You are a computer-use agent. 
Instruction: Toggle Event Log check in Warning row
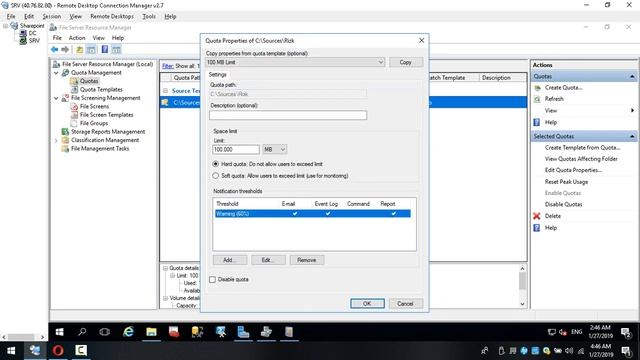tap(328, 213)
